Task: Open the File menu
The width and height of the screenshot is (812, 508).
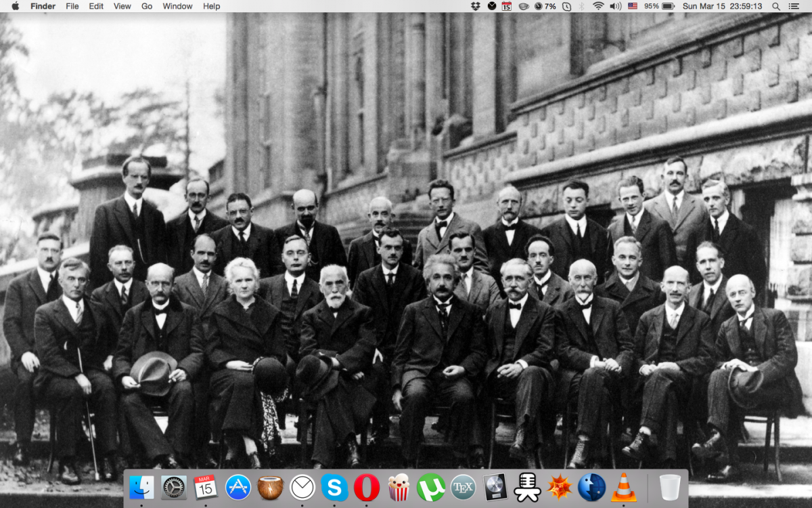Action: tap(72, 6)
